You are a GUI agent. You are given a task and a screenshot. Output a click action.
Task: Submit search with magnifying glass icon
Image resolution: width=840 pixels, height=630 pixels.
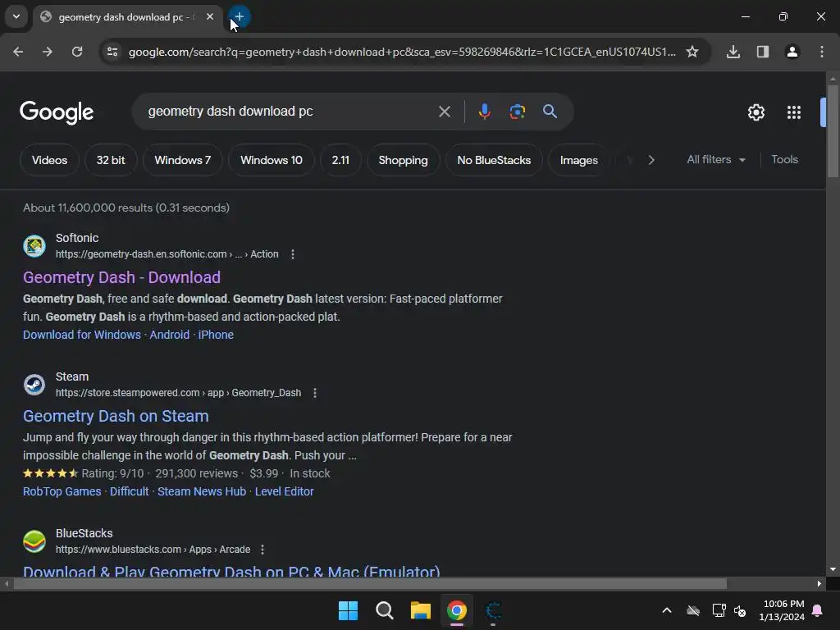[x=550, y=112]
